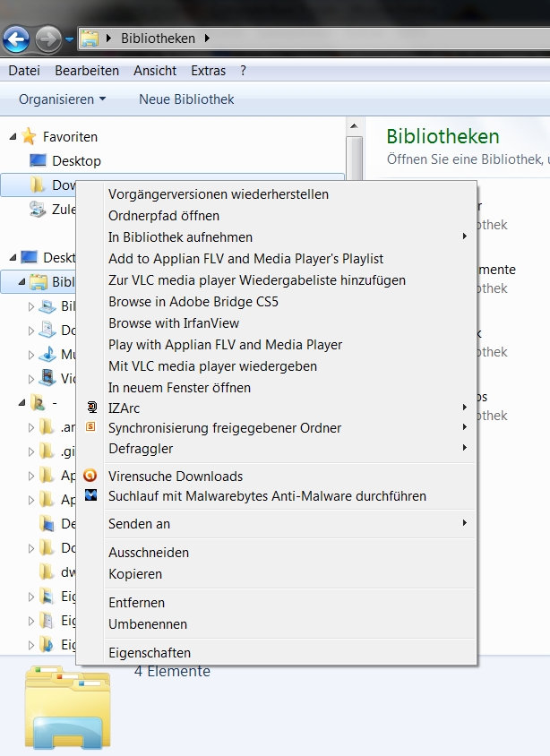The width and height of the screenshot is (550, 756).
Task: Choose Umbenennen in context menu
Action: pyautogui.click(x=277, y=624)
